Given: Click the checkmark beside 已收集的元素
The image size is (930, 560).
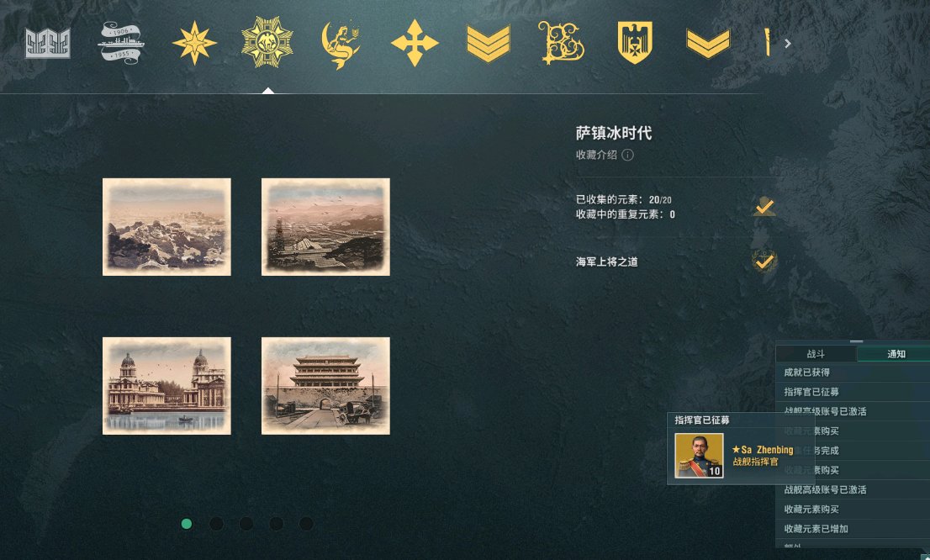Looking at the screenshot, I should point(764,207).
